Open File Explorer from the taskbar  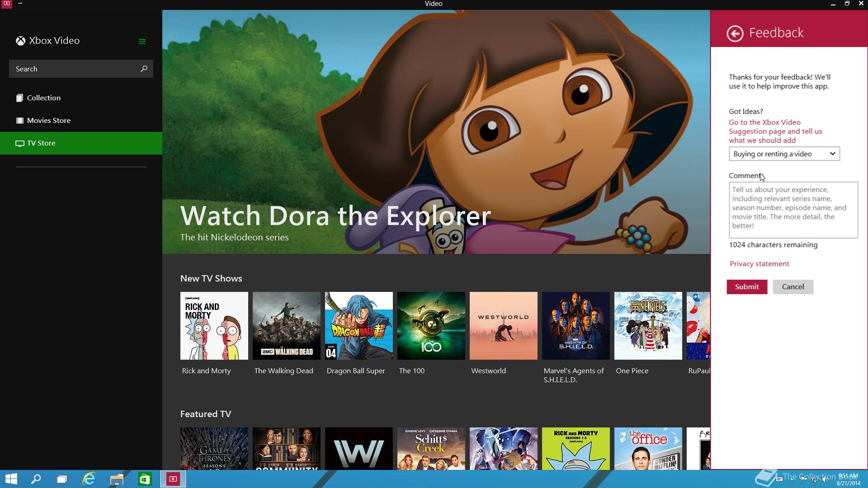117,479
